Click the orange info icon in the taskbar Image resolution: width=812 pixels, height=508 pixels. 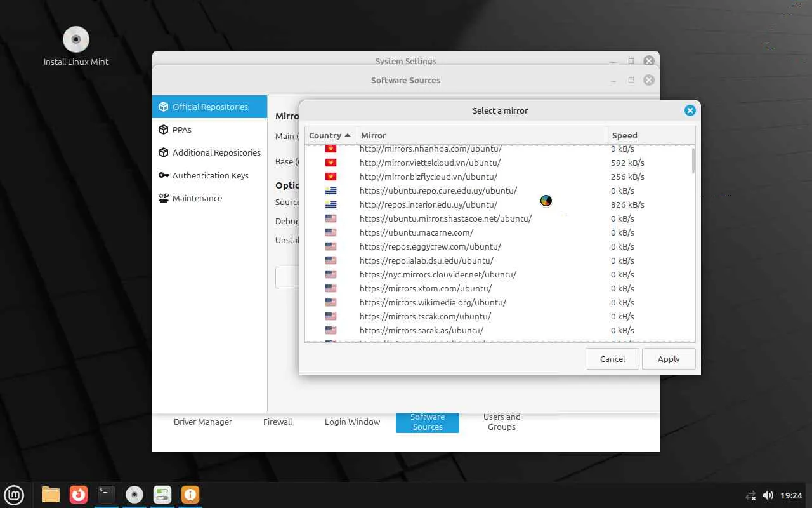(x=190, y=494)
